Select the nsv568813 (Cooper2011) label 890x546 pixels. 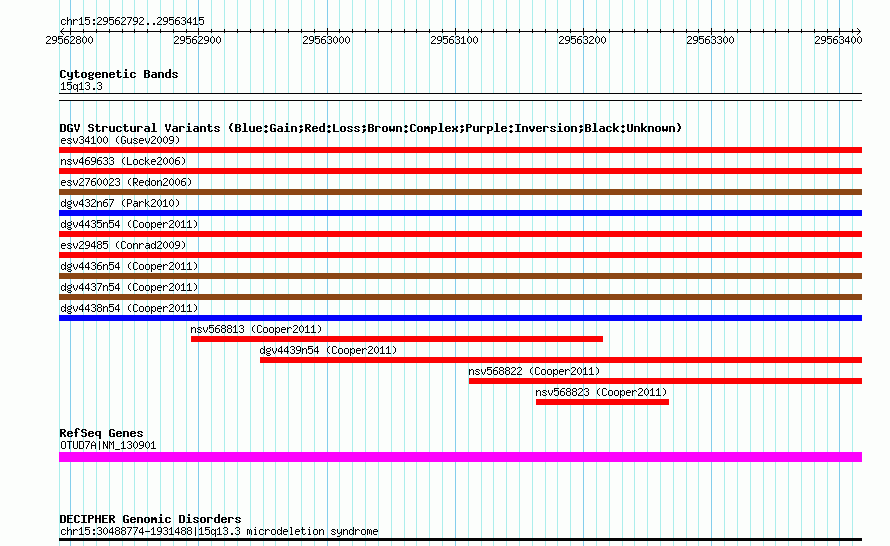coord(256,329)
